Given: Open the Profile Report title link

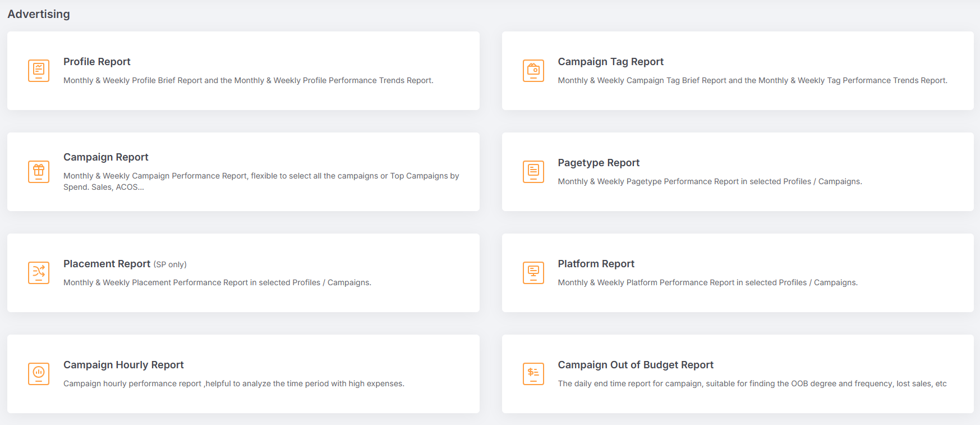Looking at the screenshot, I should (96, 62).
